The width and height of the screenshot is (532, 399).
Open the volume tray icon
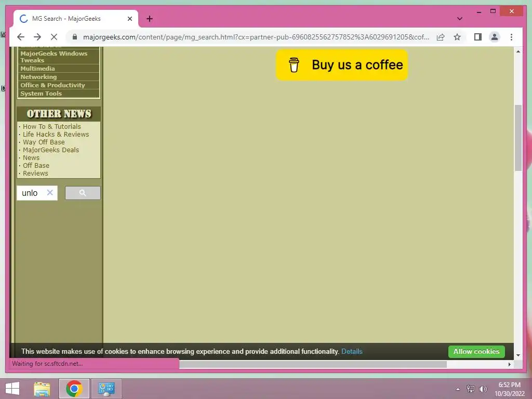[483, 389]
